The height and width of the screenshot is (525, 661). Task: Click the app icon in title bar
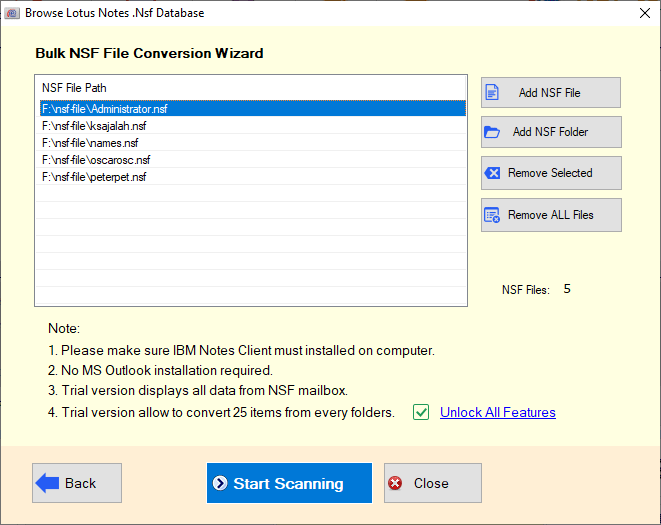[x=12, y=13]
